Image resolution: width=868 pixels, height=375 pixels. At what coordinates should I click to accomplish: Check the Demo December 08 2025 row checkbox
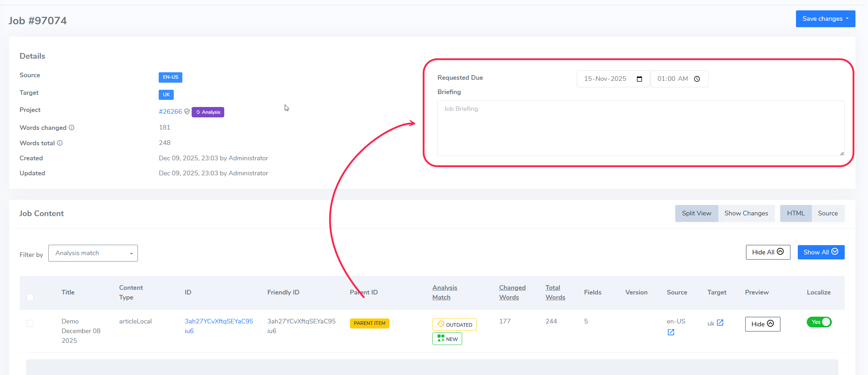[x=30, y=323]
